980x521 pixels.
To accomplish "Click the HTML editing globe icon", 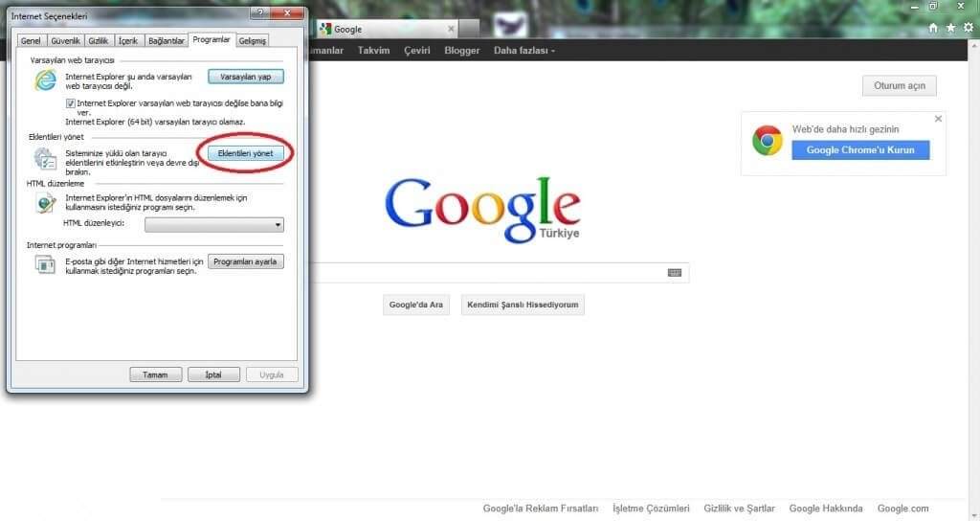I will 45,203.
